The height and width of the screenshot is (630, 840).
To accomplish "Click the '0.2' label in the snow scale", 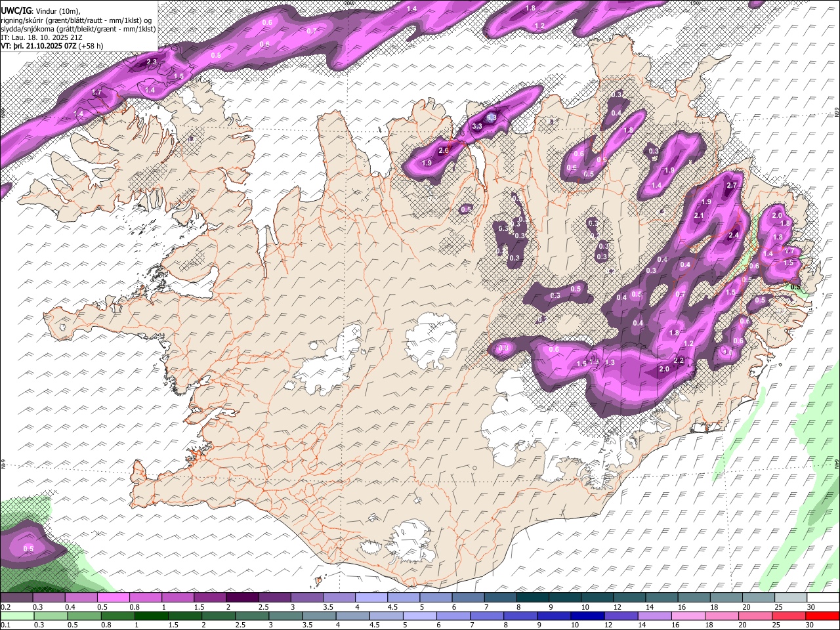I will coord(5,607).
